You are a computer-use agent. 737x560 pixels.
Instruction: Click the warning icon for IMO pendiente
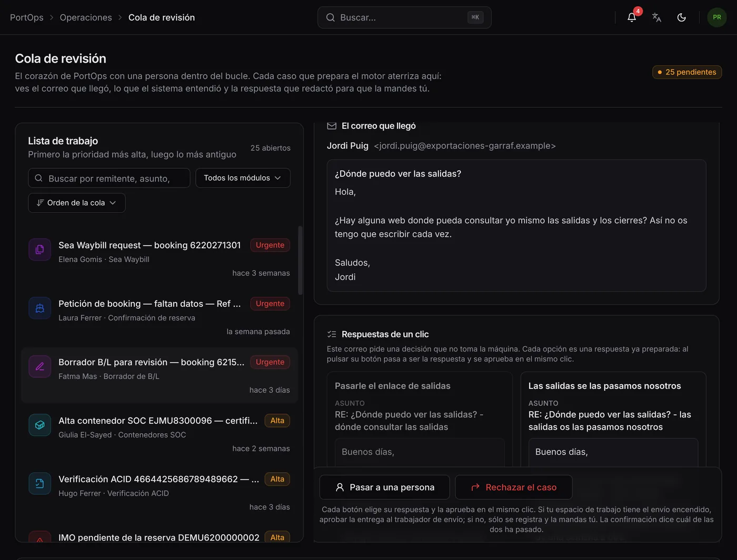tap(39, 537)
